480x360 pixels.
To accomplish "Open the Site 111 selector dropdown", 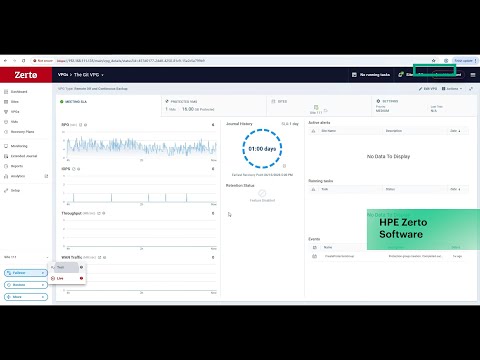I will (26, 257).
